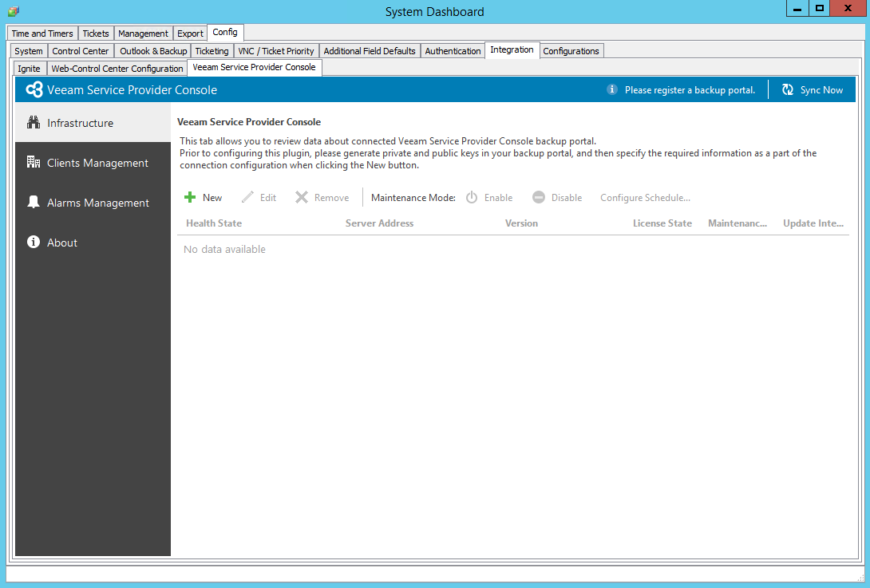Image resolution: width=870 pixels, height=588 pixels.
Task: Select the Infrastructure binoculars icon in sidebar
Action: [34, 124]
